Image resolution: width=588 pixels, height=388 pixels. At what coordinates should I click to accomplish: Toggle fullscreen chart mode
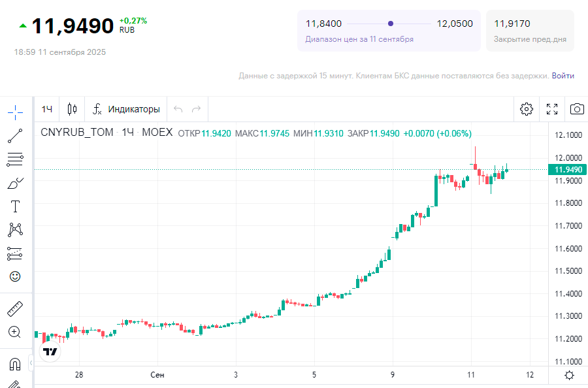coord(552,109)
